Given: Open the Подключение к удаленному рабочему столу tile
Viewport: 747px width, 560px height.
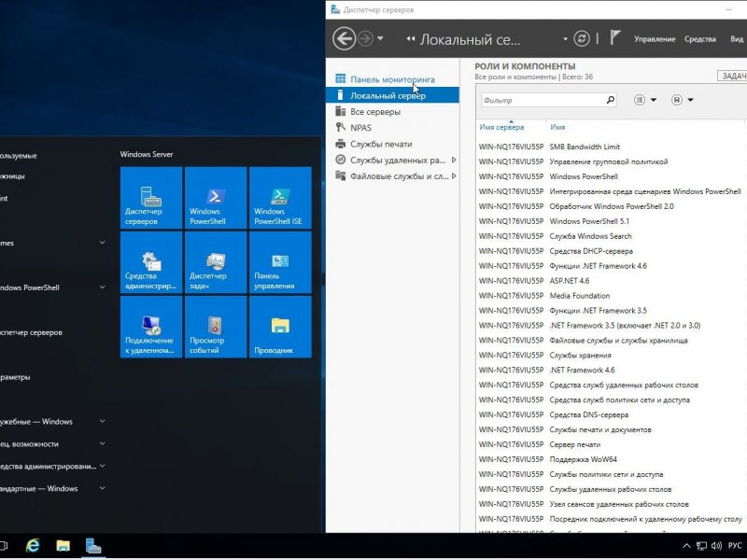Looking at the screenshot, I should [x=151, y=327].
